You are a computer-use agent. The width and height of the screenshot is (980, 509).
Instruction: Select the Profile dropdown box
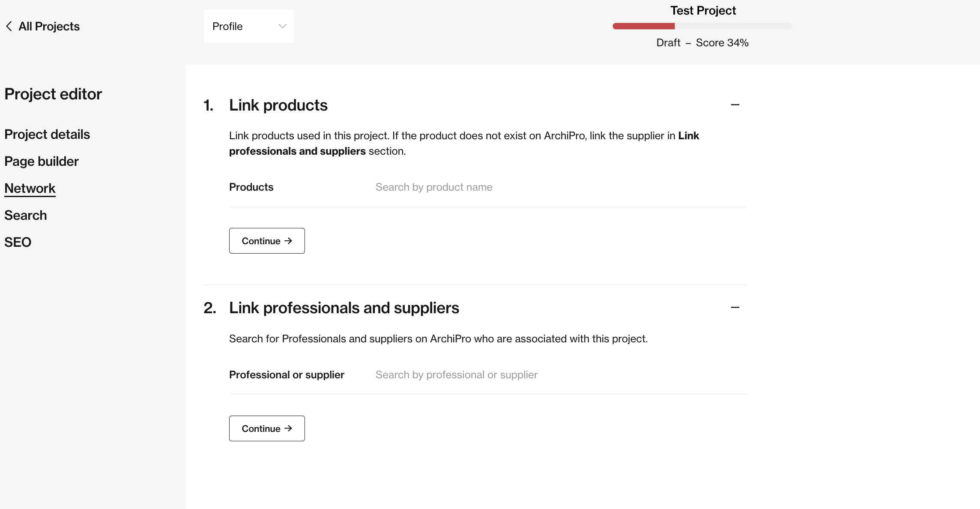(x=248, y=26)
